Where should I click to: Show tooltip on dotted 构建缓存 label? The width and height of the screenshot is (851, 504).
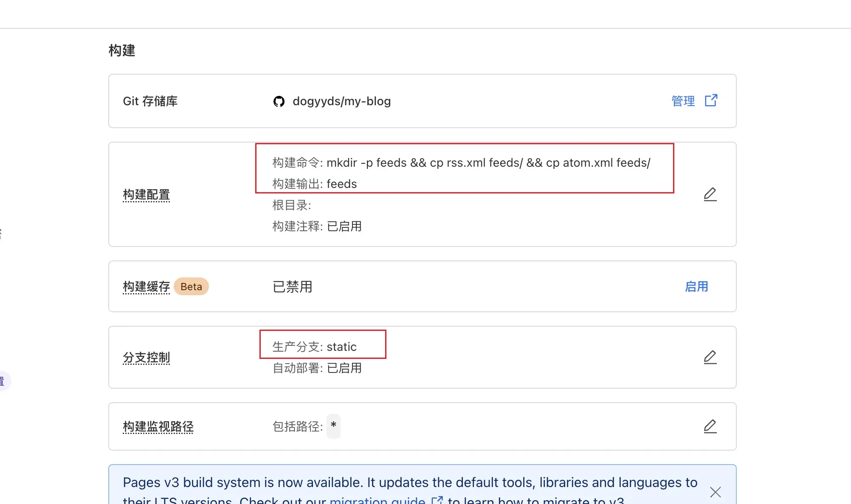coord(146,286)
